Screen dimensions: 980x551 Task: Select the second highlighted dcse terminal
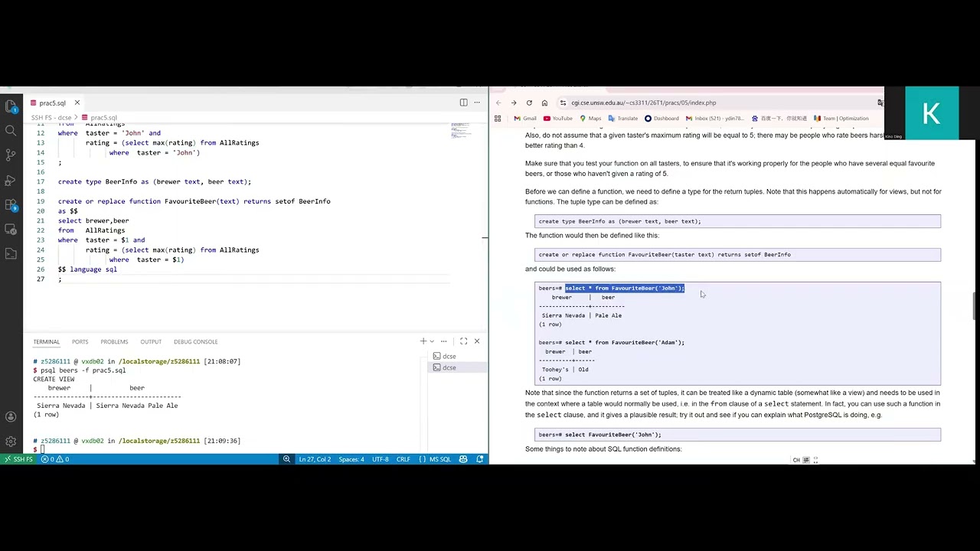click(458, 367)
